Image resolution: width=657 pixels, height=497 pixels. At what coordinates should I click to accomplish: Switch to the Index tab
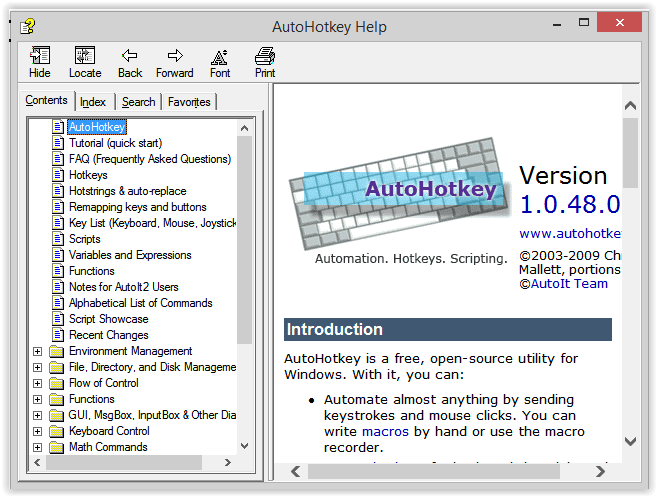[x=93, y=102]
